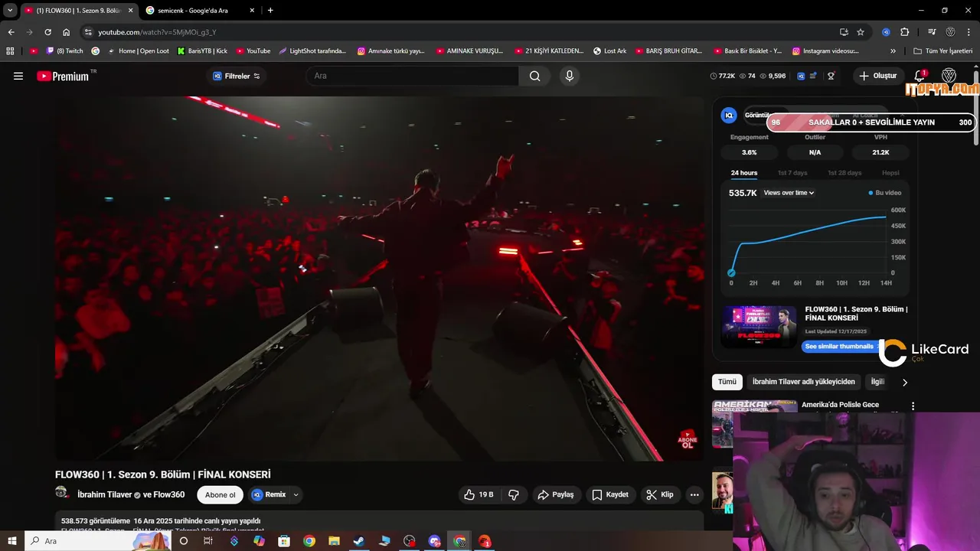The width and height of the screenshot is (980, 551).
Task: Click the FLOW360 Final Konseri vidIQ thumbnail
Action: coord(759,327)
